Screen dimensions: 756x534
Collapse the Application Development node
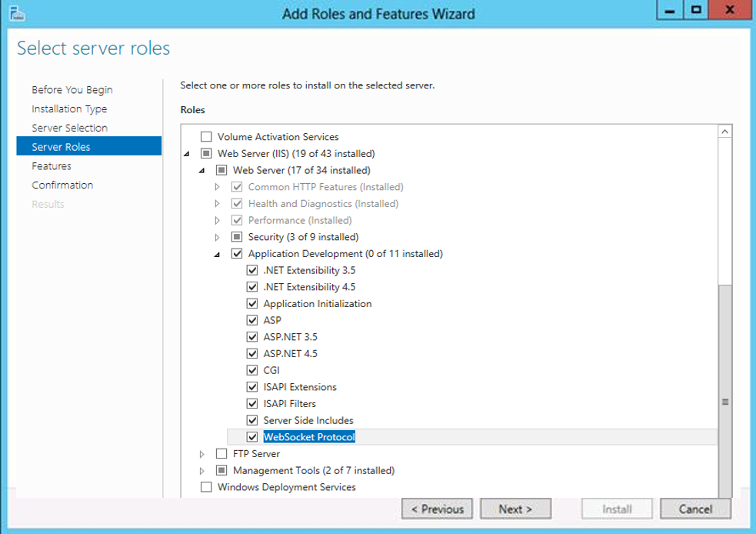pos(218,254)
